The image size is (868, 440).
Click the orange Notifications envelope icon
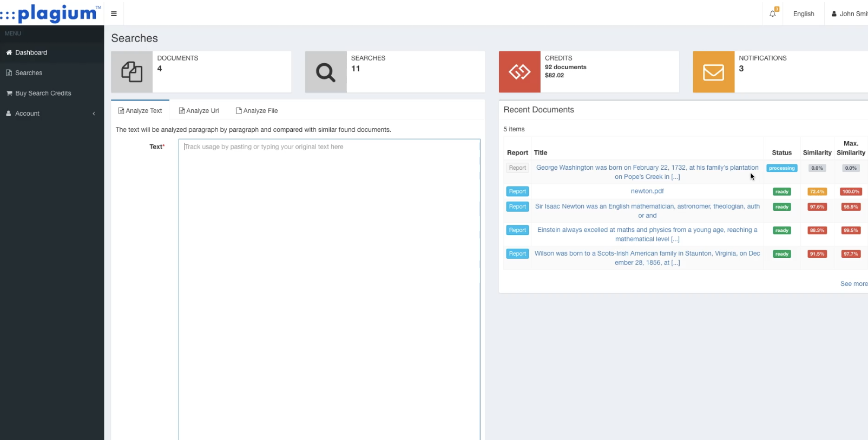point(714,72)
